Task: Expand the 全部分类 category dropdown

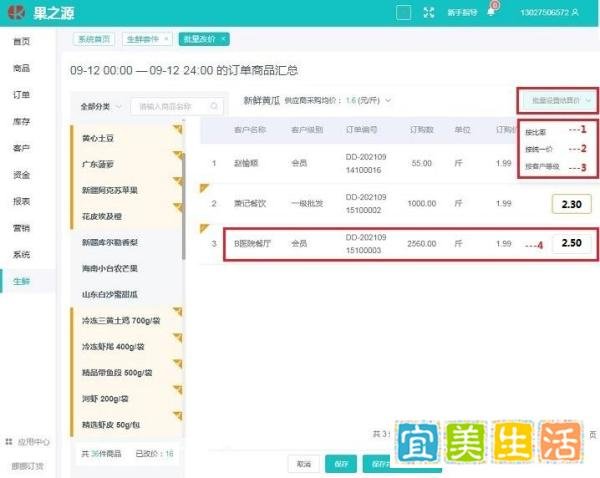Action: click(x=101, y=106)
